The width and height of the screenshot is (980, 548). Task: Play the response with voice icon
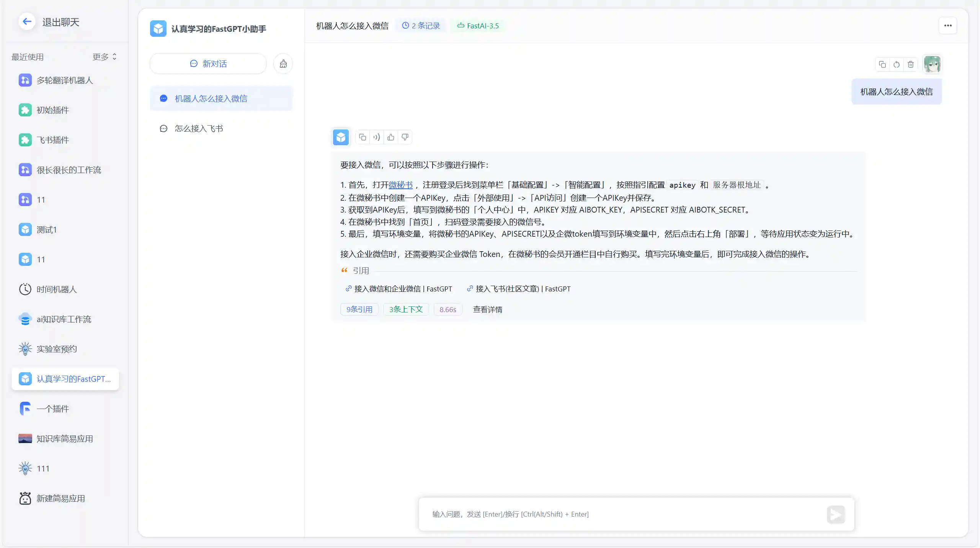click(x=377, y=137)
